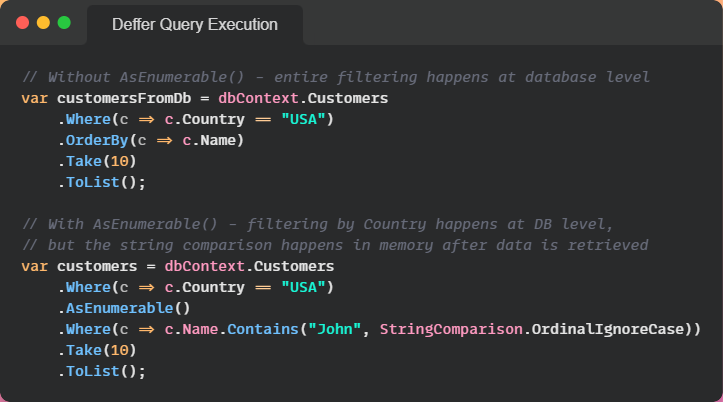Image resolution: width=723 pixels, height=402 pixels.
Task: Click the "John" string literal
Action: coord(334,329)
